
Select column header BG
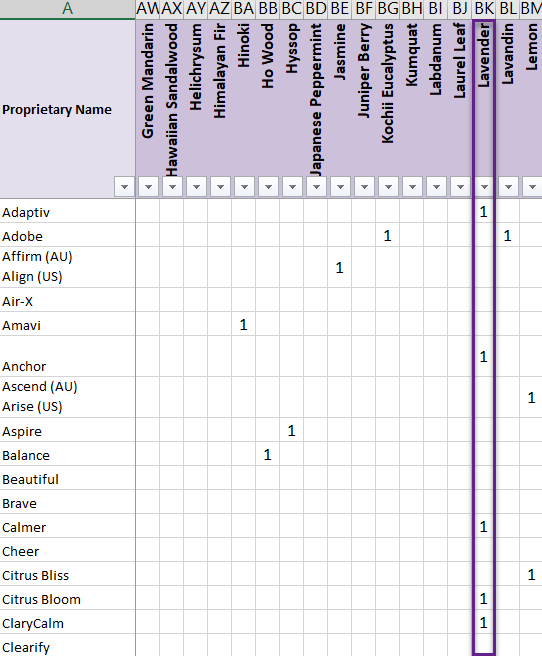388,8
